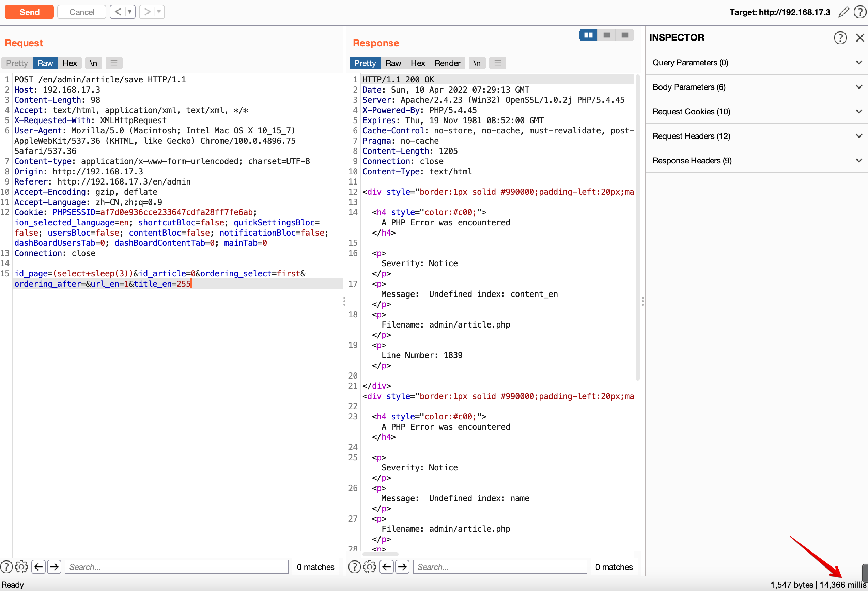This screenshot has height=591, width=868.
Task: Click the orange Send button
Action: click(x=29, y=12)
